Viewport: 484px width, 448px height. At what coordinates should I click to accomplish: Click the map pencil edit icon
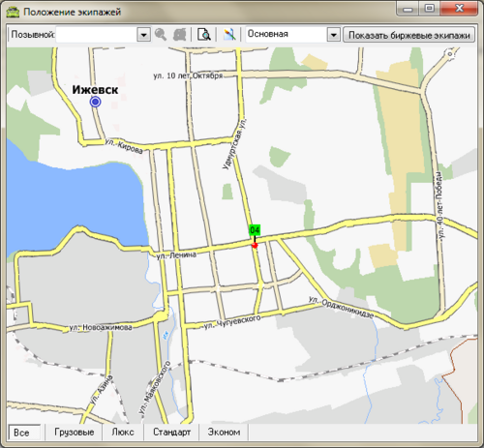pos(229,34)
